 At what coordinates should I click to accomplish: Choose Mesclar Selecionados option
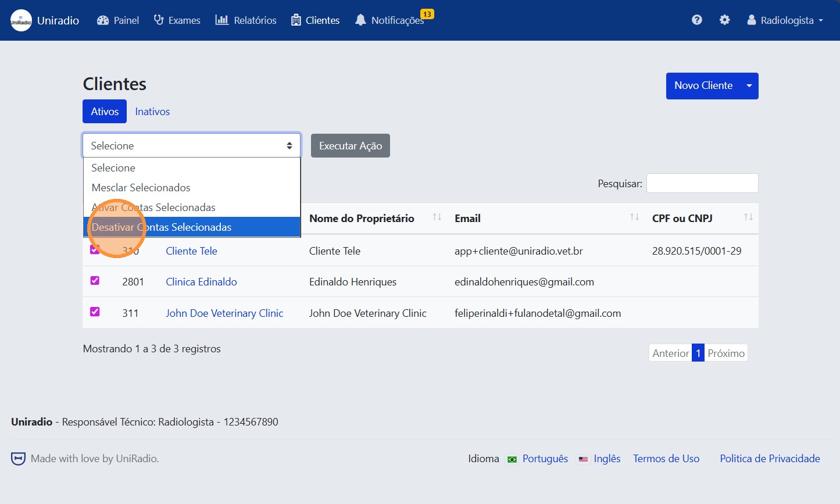pyautogui.click(x=141, y=188)
